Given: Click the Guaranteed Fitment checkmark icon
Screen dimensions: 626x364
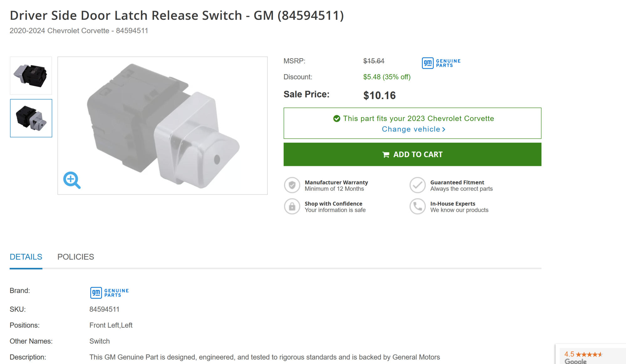Looking at the screenshot, I should (x=417, y=185).
